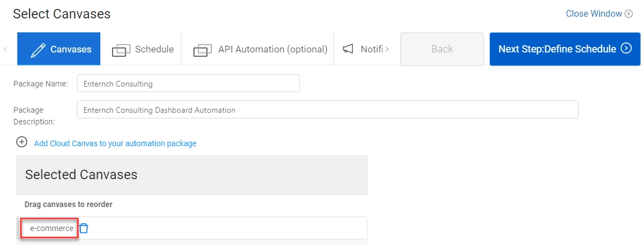Focus the Package Name input field
This screenshot has height=245, width=644.
pos(188,84)
